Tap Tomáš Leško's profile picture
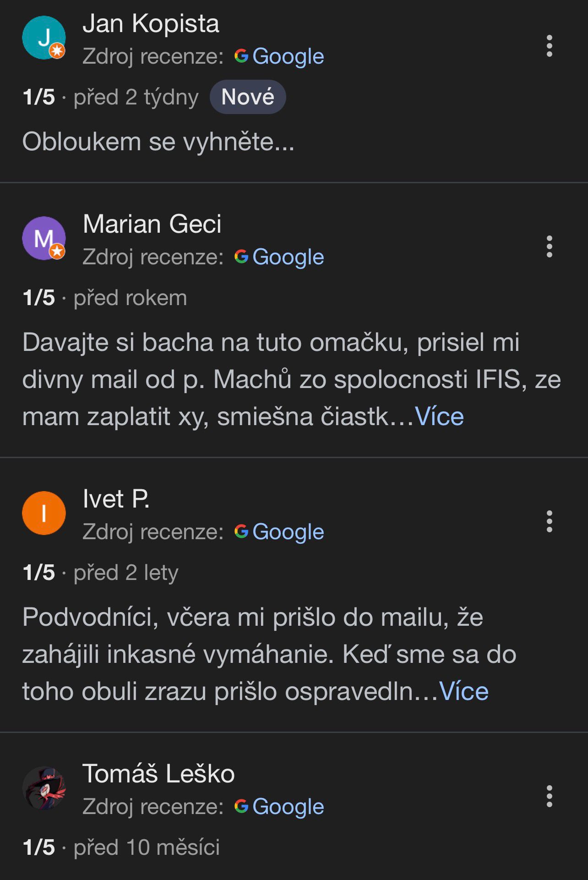 pos(44,788)
